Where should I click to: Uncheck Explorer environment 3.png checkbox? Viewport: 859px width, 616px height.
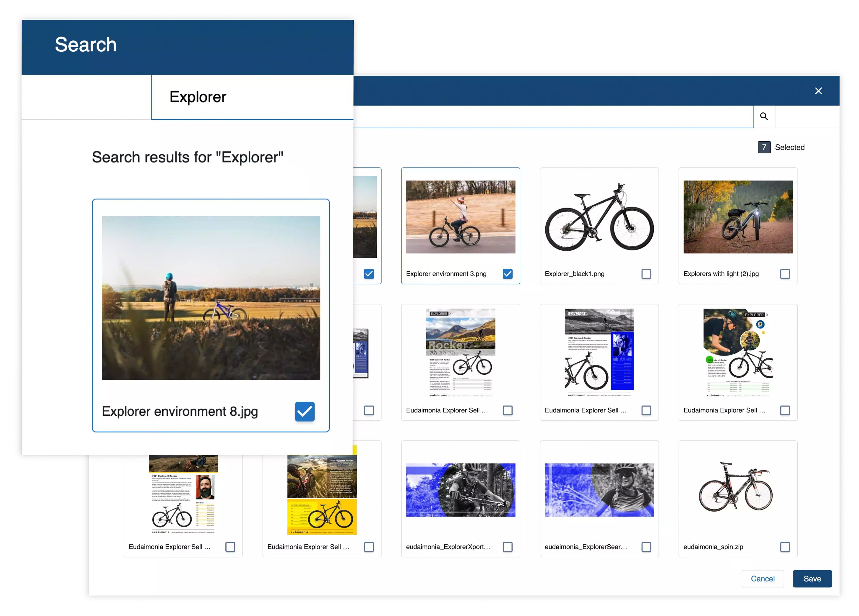(507, 274)
